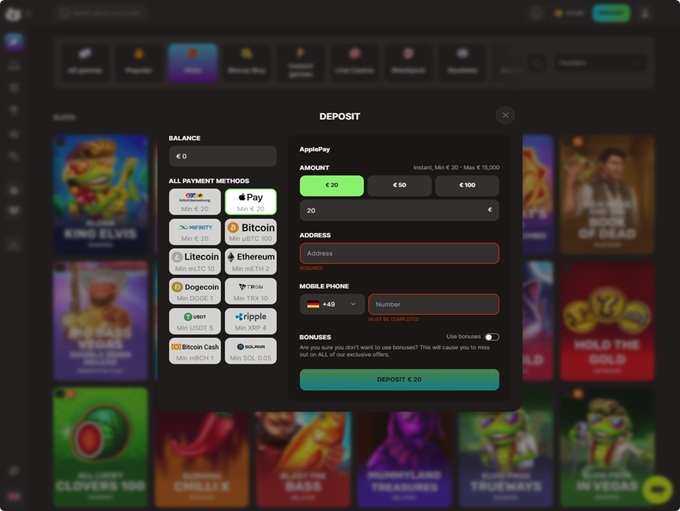Open the Providers dropdown
This screenshot has height=511, width=680.
pos(600,63)
